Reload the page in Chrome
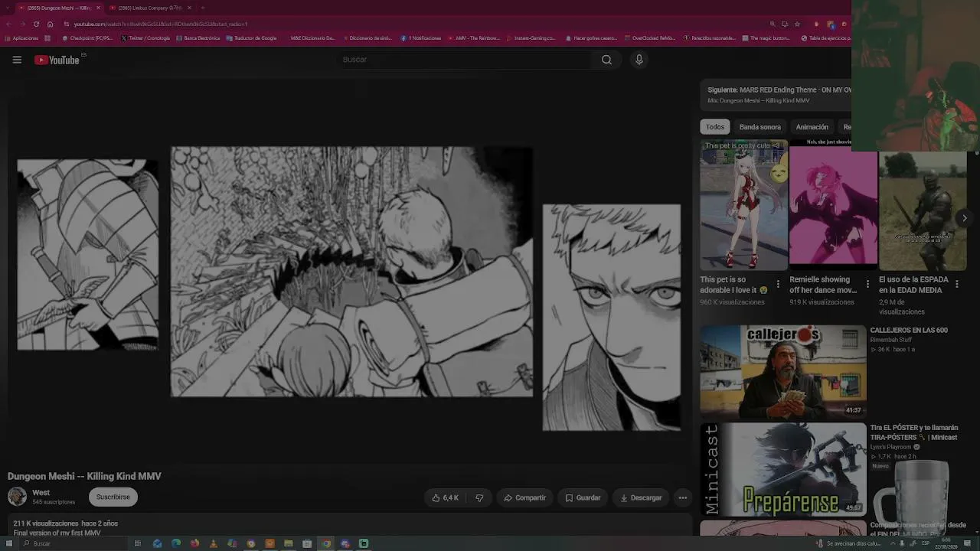 pyautogui.click(x=36, y=24)
